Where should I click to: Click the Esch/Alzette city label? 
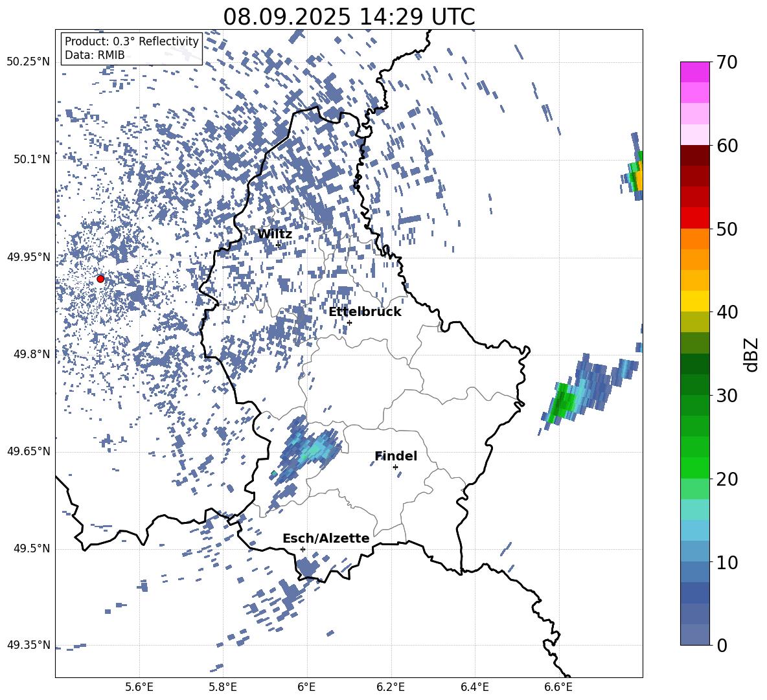click(326, 538)
